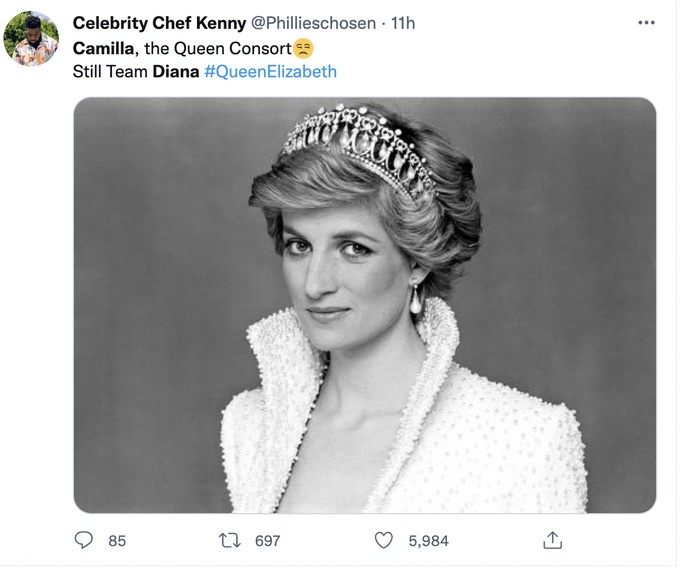This screenshot has height=568, width=700.
Task: Click the reply count 85
Action: tap(117, 540)
